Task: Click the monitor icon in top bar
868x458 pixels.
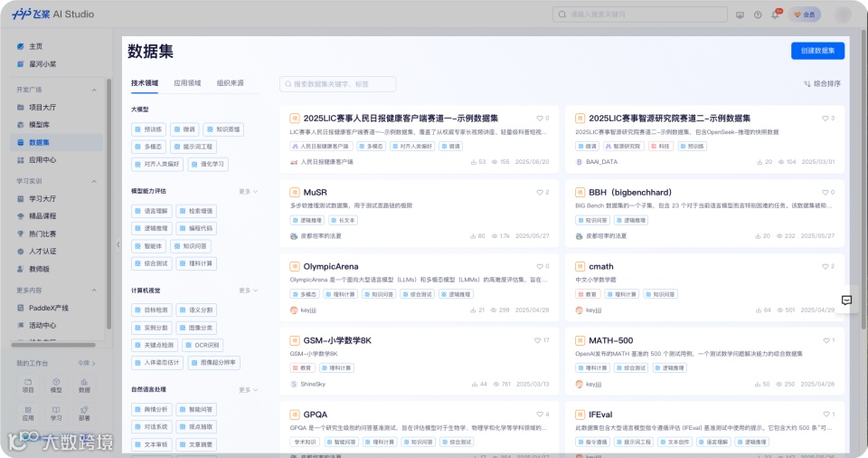Action: point(740,15)
